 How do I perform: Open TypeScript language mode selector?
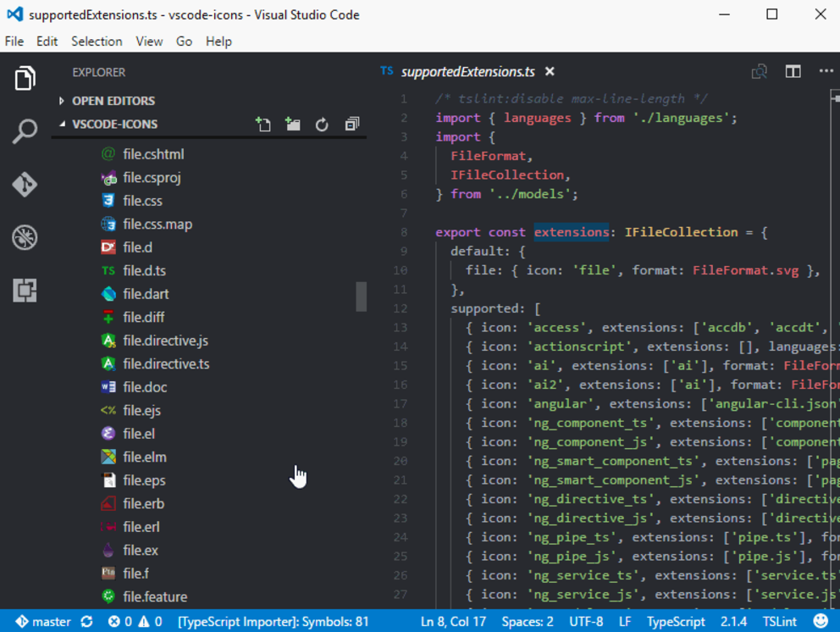pyautogui.click(x=676, y=621)
